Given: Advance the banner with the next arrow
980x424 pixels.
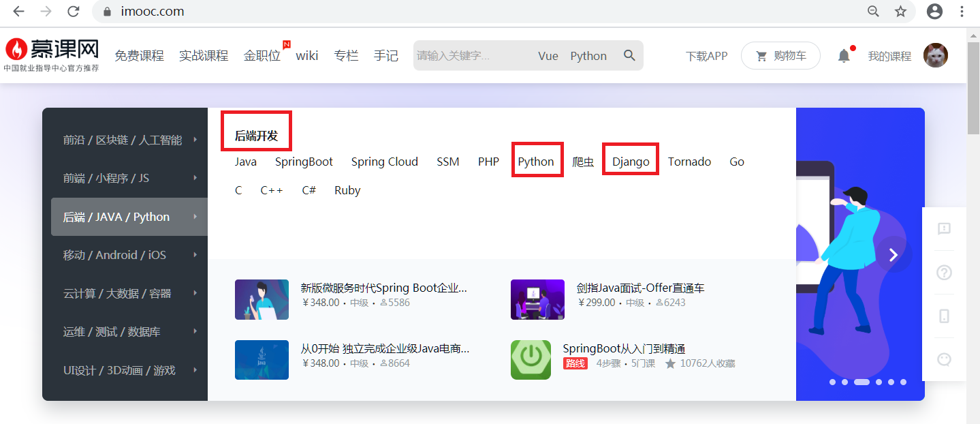Looking at the screenshot, I should coord(894,254).
